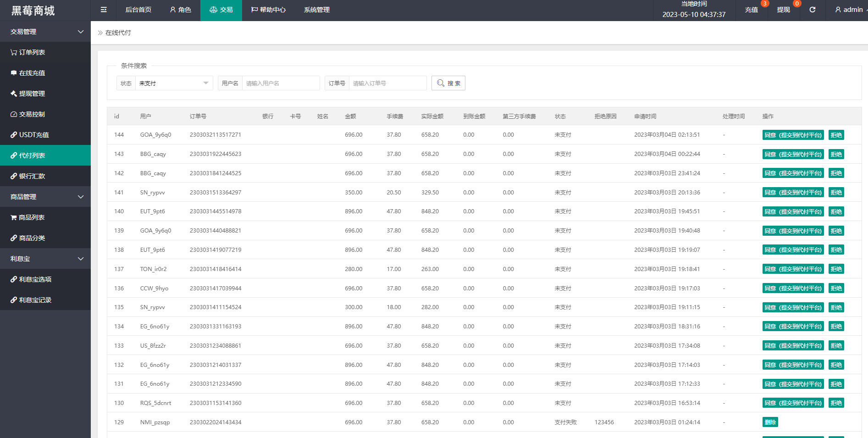
Task: Delete the failed order id 129
Action: pyautogui.click(x=770, y=422)
